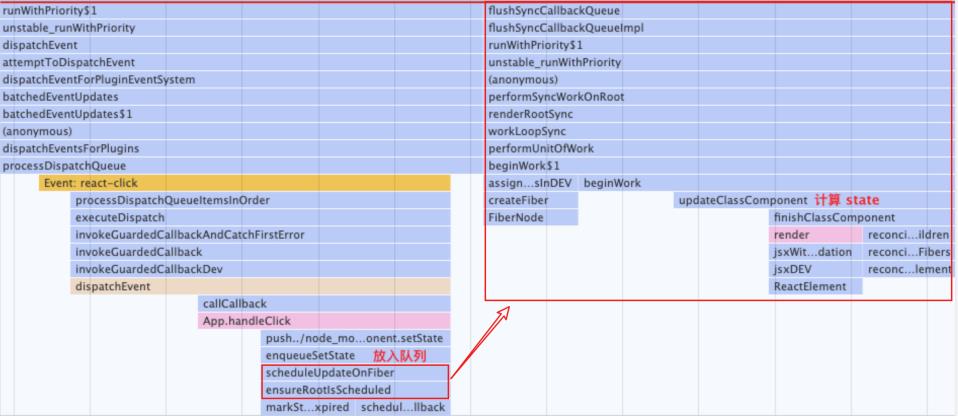
Task: Select the finishClassComponent frame
Action: pyautogui.click(x=860, y=217)
